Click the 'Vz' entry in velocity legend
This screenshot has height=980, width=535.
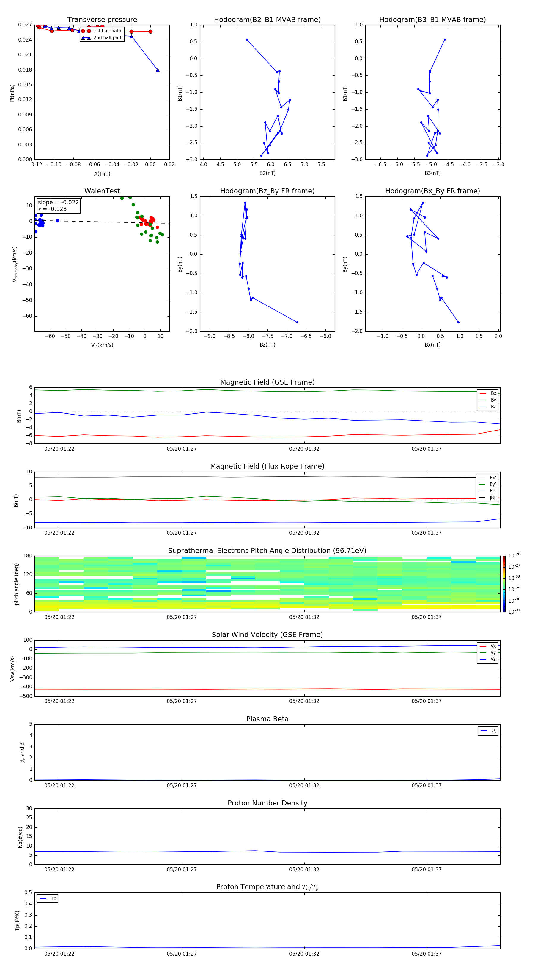pyautogui.click(x=488, y=659)
